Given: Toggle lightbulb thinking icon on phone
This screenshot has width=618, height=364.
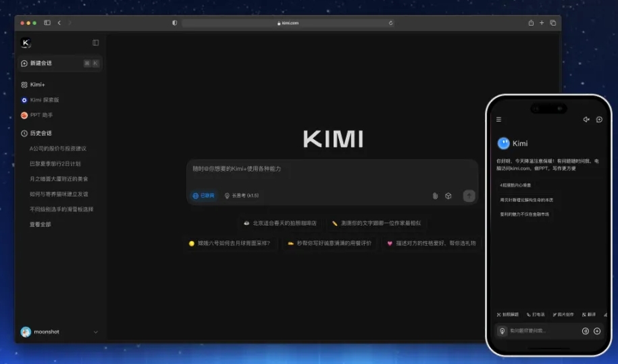Looking at the screenshot, I should (502, 331).
